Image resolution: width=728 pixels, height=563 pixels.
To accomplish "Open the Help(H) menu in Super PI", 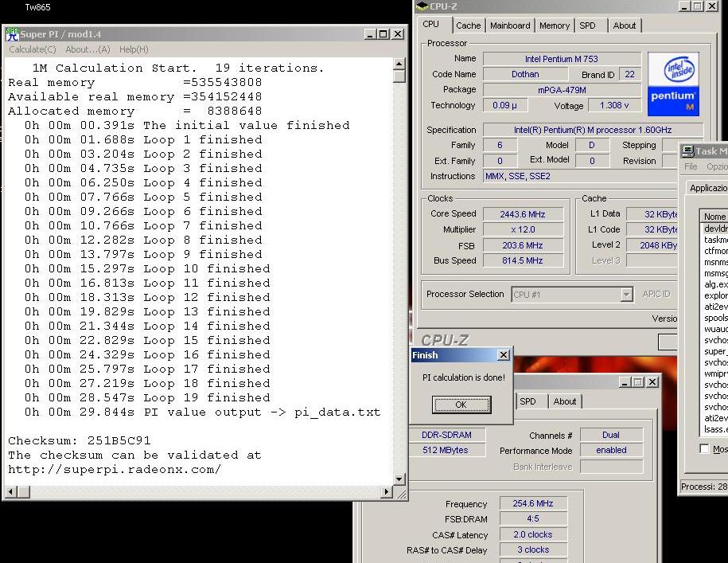I will click(134, 49).
